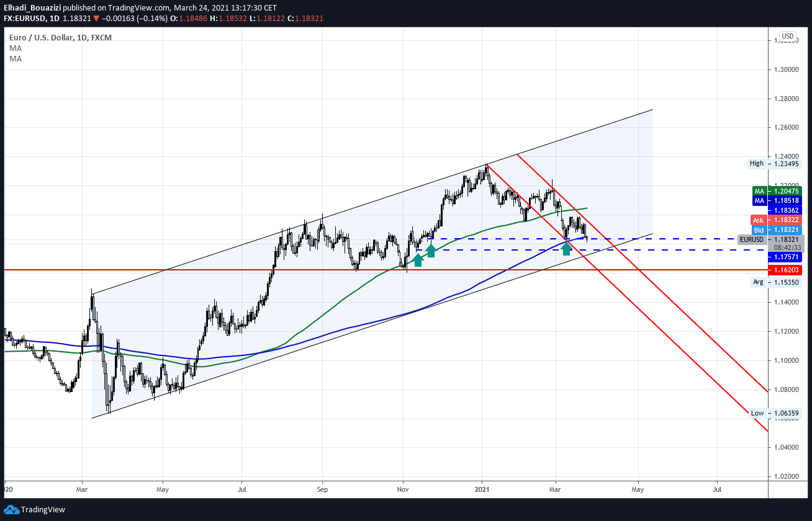Click the Nov label on time axis
Image resolution: width=812 pixels, height=521 pixels.
pos(403,489)
